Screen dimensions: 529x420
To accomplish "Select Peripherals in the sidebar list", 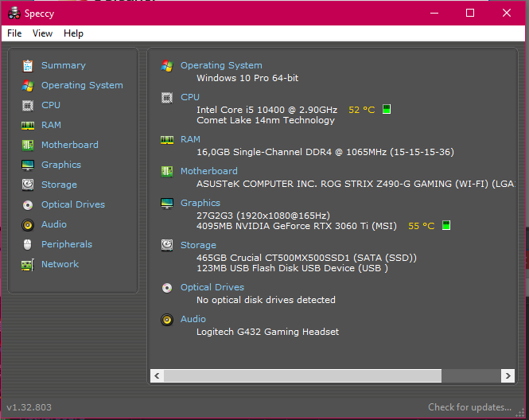I will (x=67, y=244).
